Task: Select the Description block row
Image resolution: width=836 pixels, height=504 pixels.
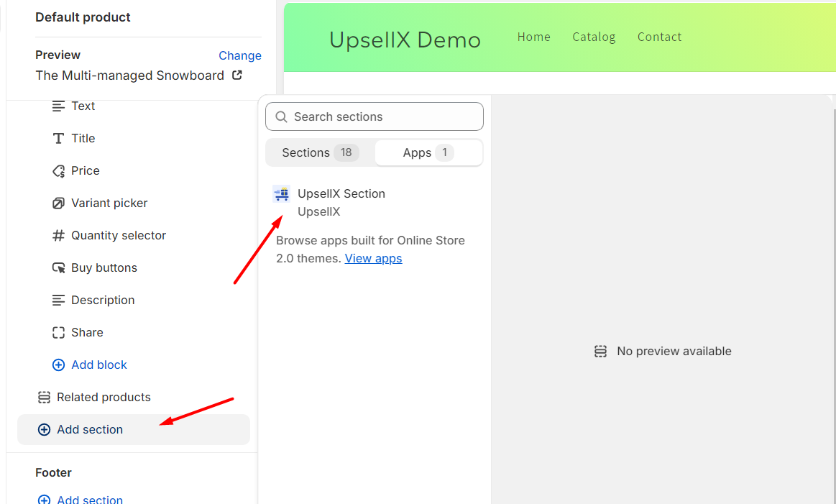Action: tap(133, 301)
